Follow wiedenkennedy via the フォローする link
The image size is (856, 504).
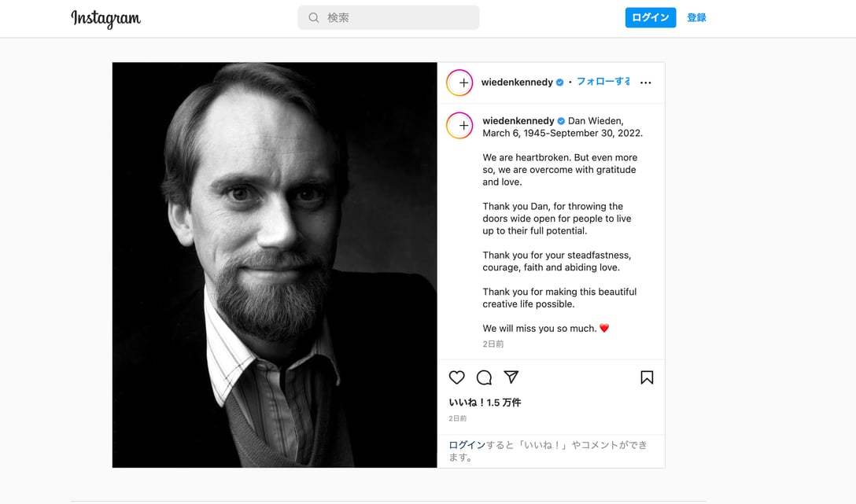pyautogui.click(x=603, y=82)
